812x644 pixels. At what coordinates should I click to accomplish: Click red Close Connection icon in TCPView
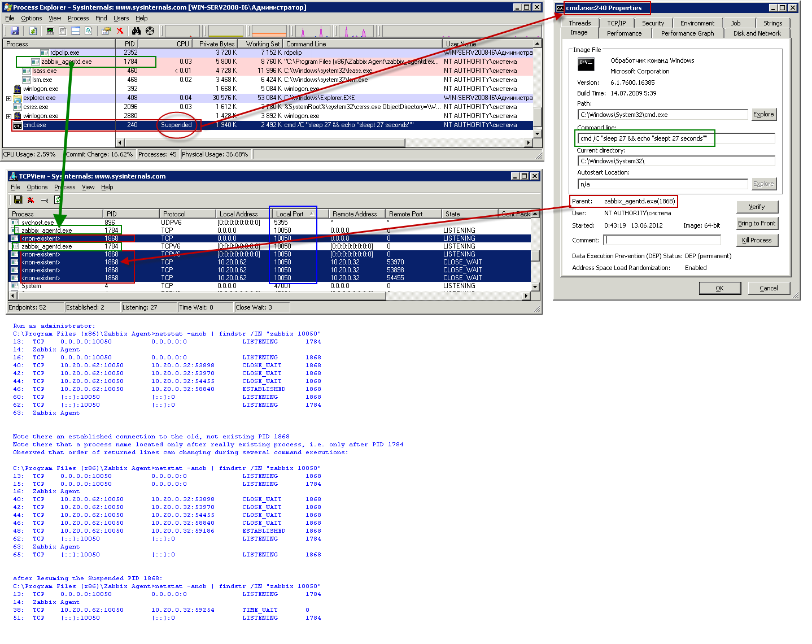pyautogui.click(x=30, y=199)
